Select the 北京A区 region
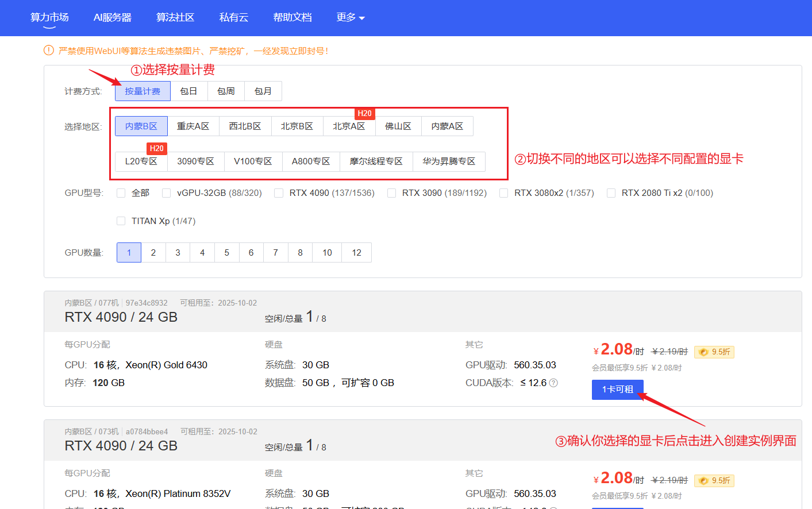812x509 pixels. pos(349,126)
